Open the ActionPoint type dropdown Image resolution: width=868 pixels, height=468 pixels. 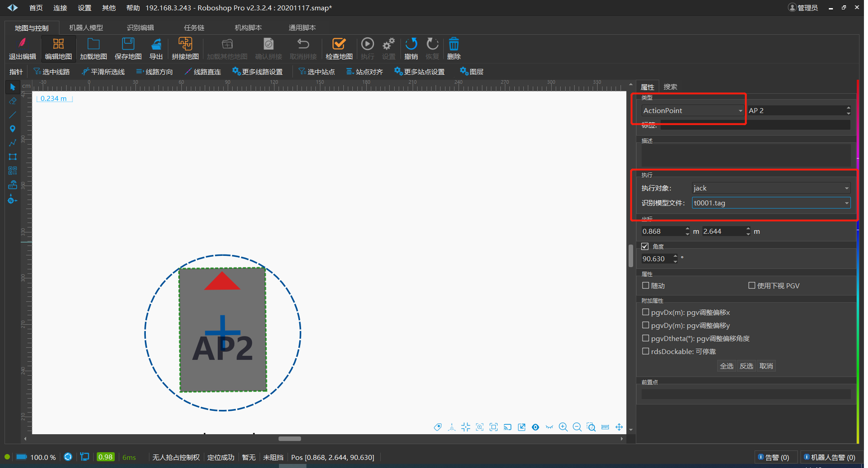pyautogui.click(x=692, y=111)
